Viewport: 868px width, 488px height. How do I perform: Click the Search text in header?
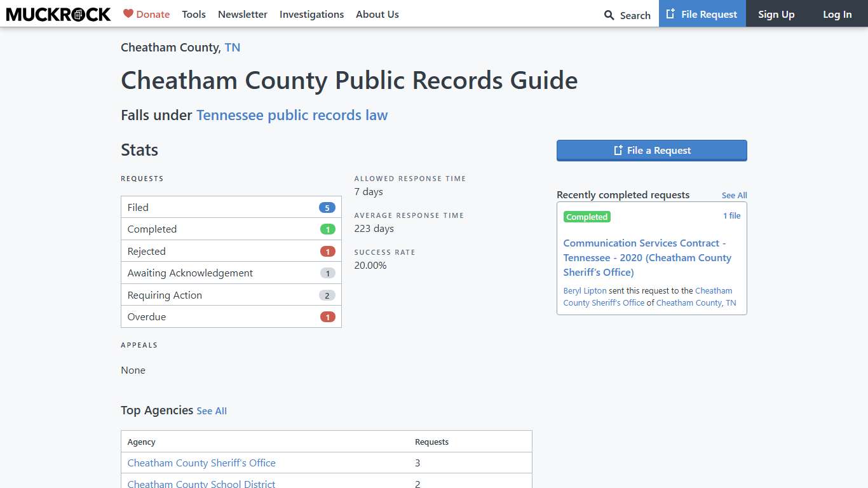click(635, 15)
